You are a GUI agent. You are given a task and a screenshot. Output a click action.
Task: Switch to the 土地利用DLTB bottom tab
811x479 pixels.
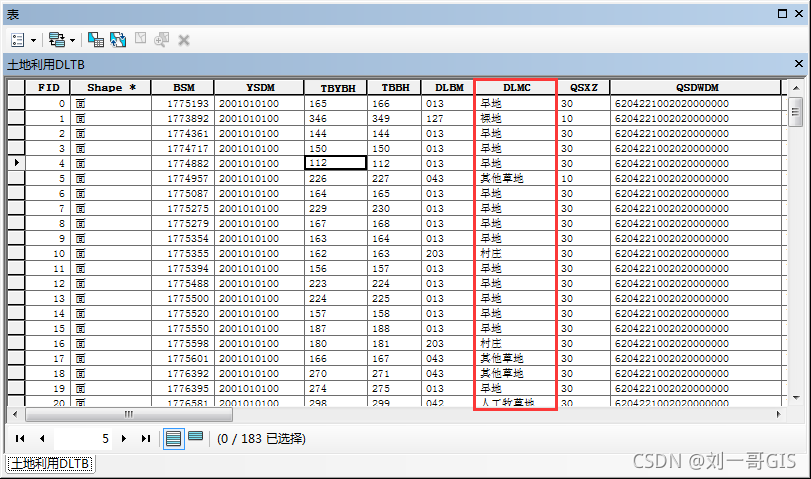pos(50,463)
